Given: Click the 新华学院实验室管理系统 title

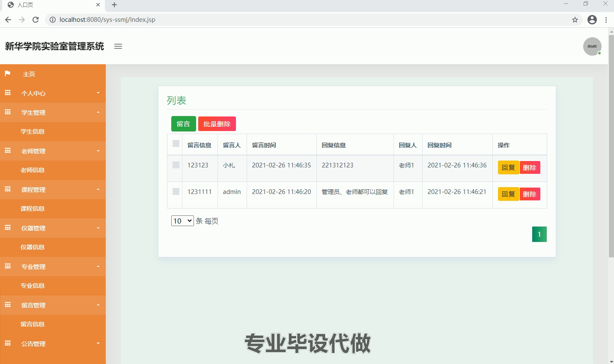Looking at the screenshot, I should tap(54, 46).
